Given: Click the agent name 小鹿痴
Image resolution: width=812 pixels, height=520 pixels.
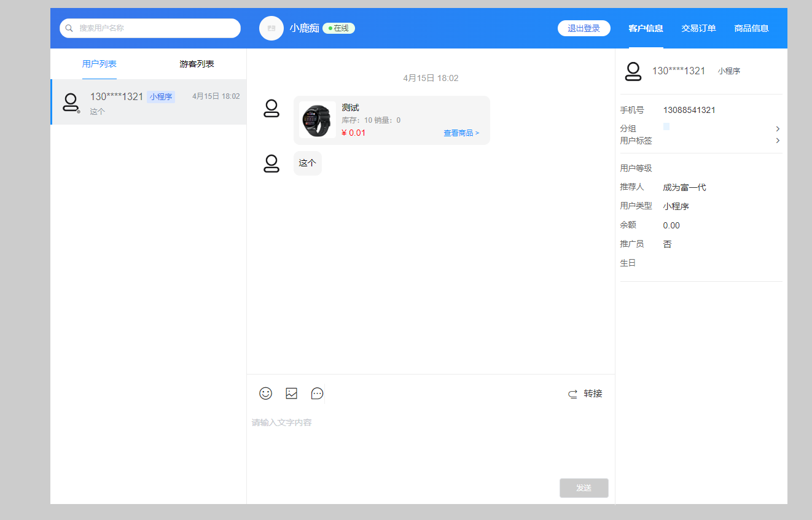Looking at the screenshot, I should [304, 28].
